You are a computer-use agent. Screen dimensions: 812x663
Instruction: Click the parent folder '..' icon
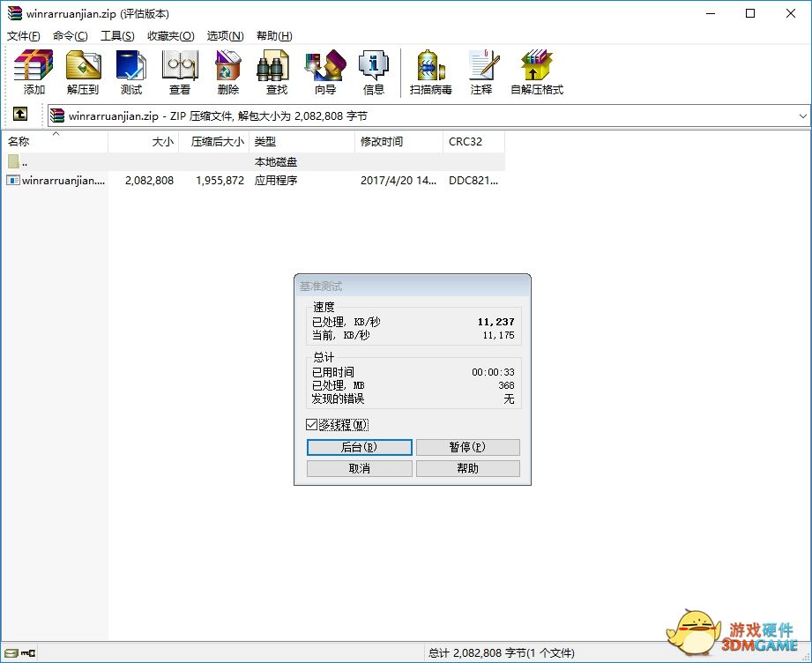point(13,161)
